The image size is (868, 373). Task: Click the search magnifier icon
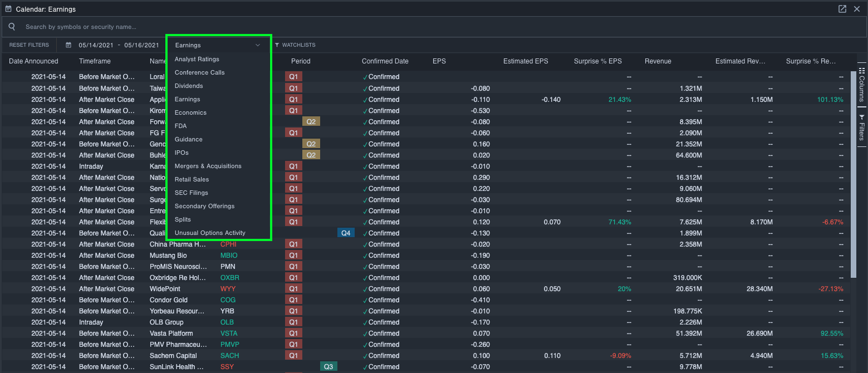pyautogui.click(x=11, y=26)
